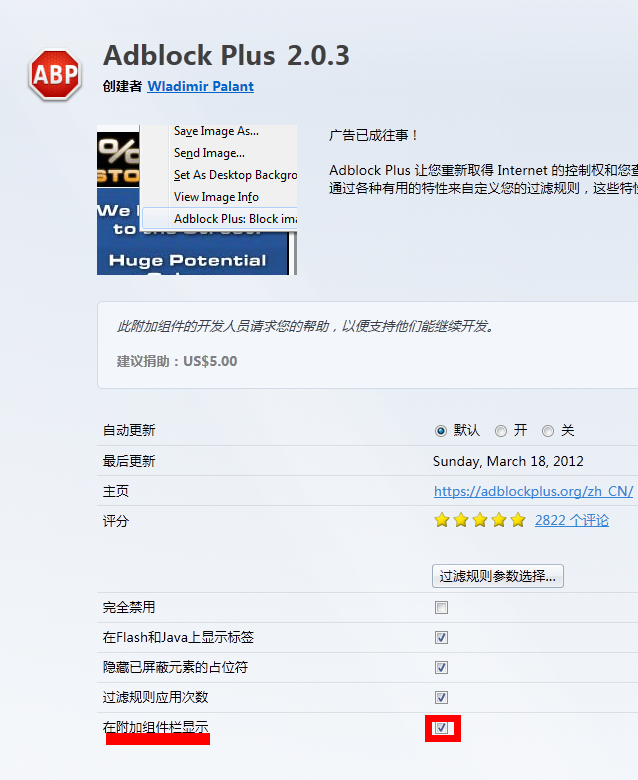Toggle 在Flash和Java上显示标签 checkbox
This screenshot has width=638, height=780.
tap(441, 637)
